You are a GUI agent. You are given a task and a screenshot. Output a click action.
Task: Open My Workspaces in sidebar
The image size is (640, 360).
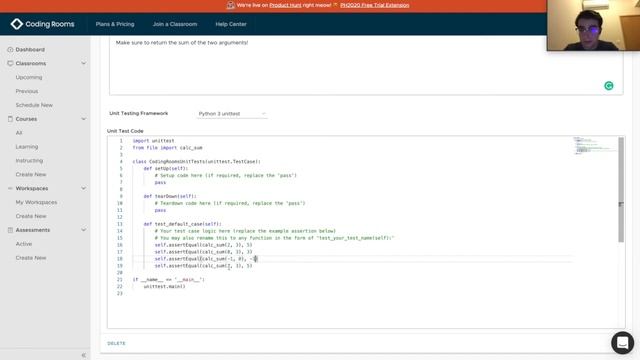click(36, 202)
